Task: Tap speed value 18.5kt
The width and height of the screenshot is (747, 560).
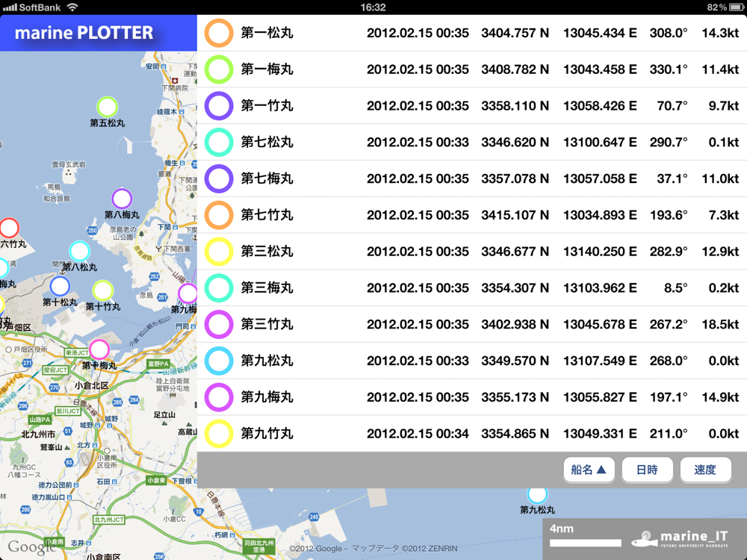Action: point(720,325)
